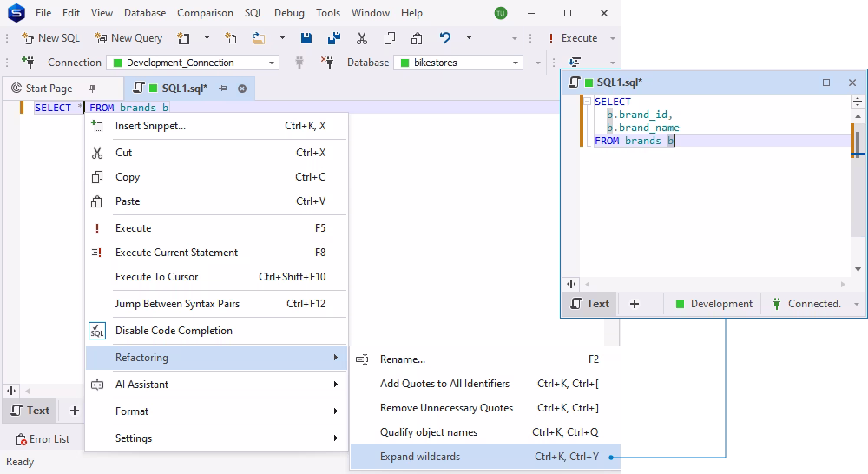Open the Undo history dropdown arrow

(469, 38)
